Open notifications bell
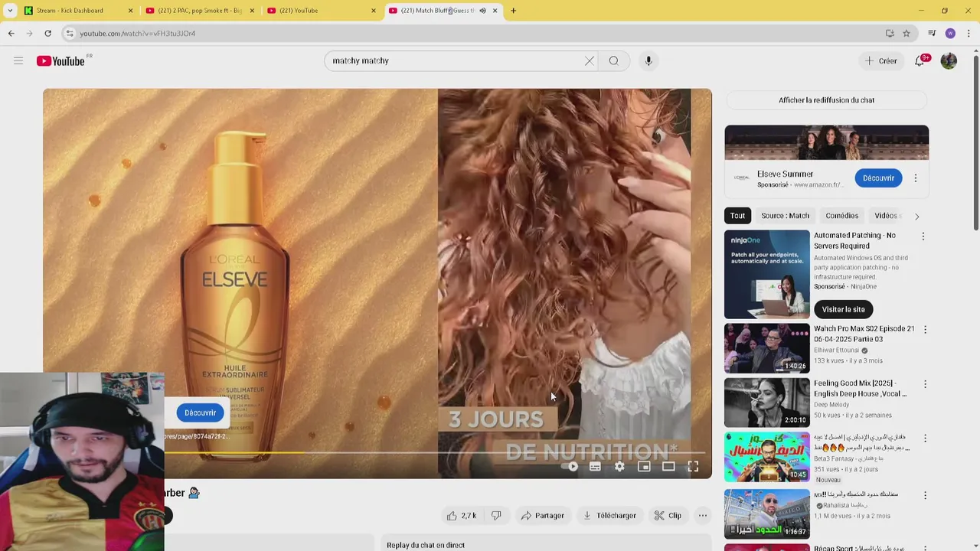This screenshot has height=551, width=980. (x=920, y=60)
